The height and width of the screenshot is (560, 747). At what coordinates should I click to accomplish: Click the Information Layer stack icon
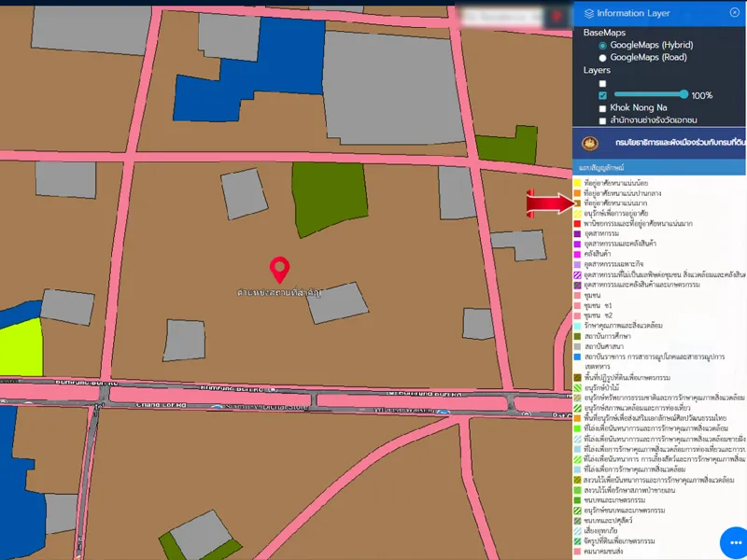588,13
